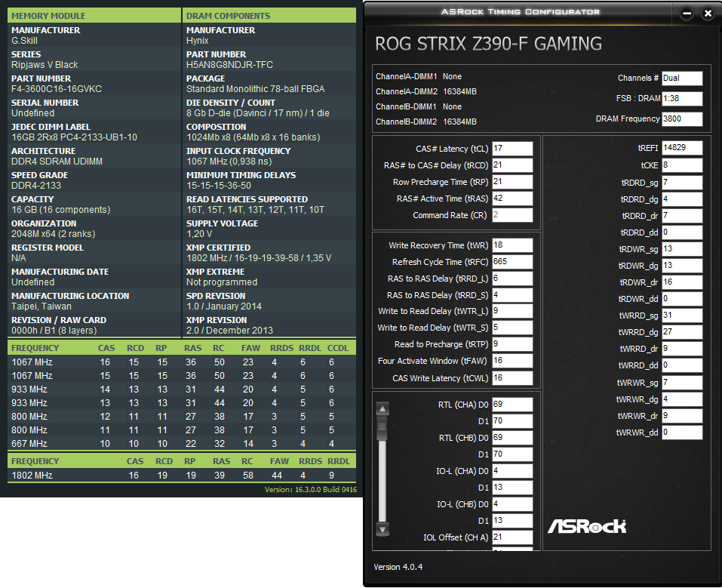The height and width of the screenshot is (588, 722).
Task: Click the tWRRD_dr value field
Action: [682, 349]
